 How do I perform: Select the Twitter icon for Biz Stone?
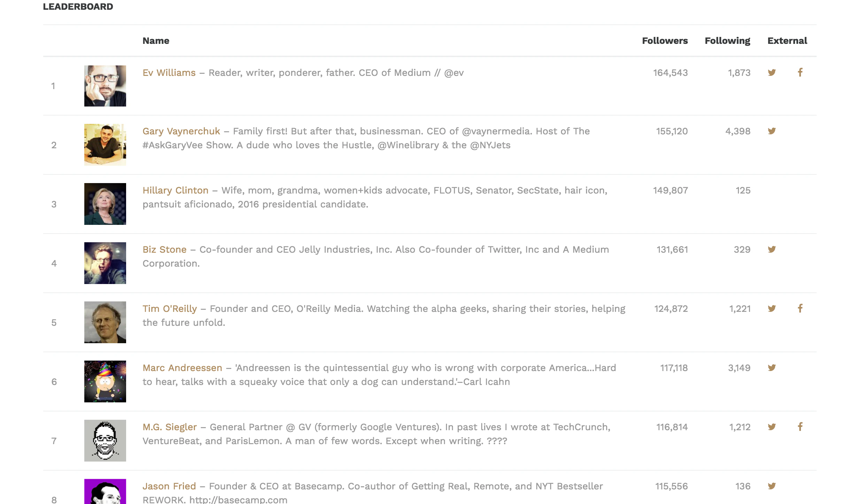click(x=772, y=250)
